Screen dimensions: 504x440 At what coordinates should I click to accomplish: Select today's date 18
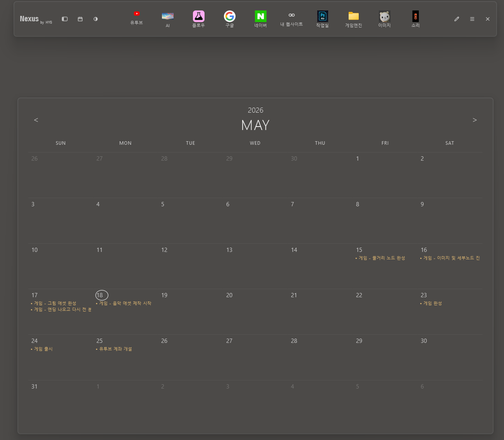tap(101, 295)
